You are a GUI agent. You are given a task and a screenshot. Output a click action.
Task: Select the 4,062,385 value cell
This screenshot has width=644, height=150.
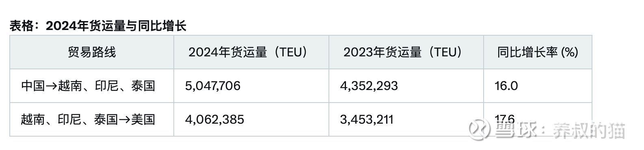(251, 119)
